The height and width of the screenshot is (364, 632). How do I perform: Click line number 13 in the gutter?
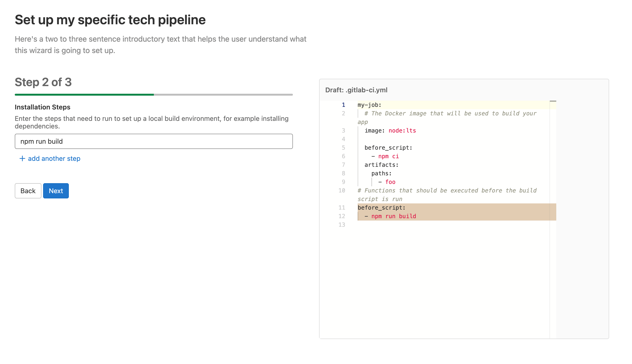pos(341,225)
